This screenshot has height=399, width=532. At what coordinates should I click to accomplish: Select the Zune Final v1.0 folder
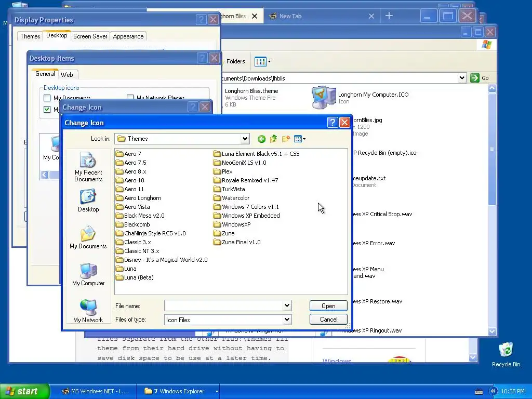click(x=237, y=242)
